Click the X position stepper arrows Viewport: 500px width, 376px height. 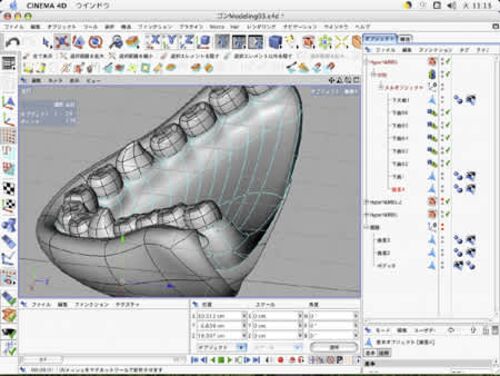244,315
